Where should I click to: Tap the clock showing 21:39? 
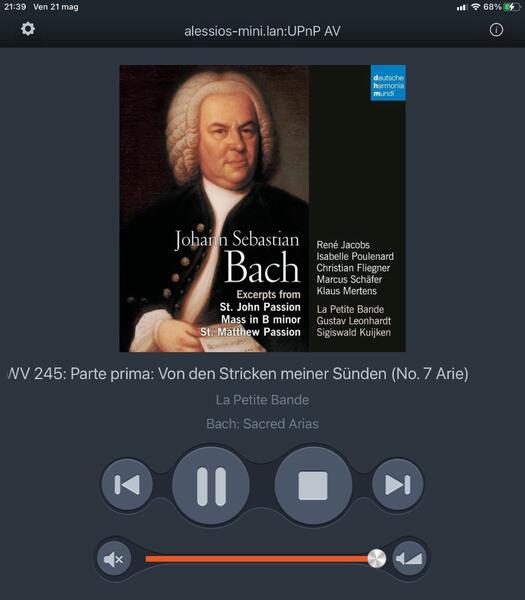coord(15,7)
